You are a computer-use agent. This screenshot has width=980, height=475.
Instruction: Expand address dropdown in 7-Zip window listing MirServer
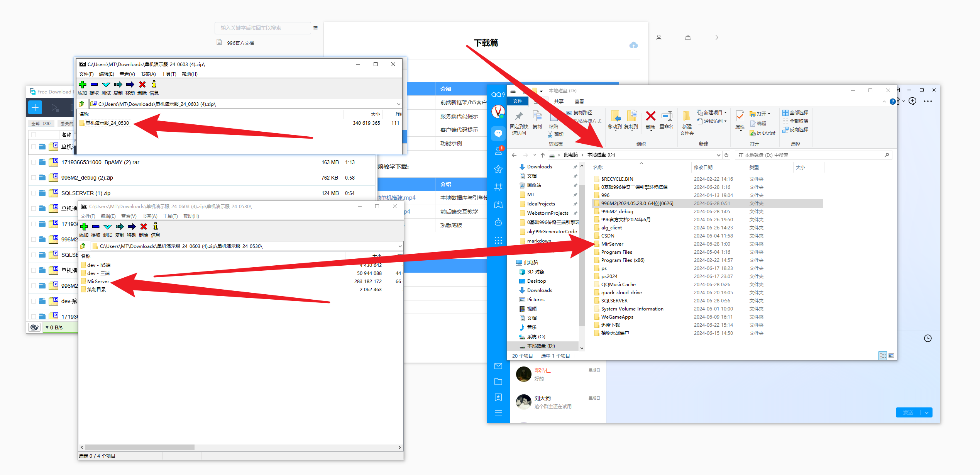400,246
